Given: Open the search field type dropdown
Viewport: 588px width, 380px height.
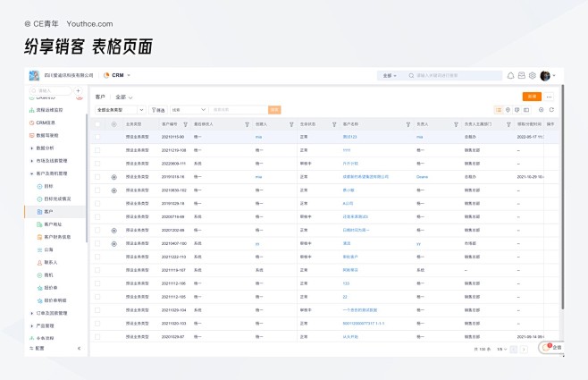Looking at the screenshot, I should [189, 110].
